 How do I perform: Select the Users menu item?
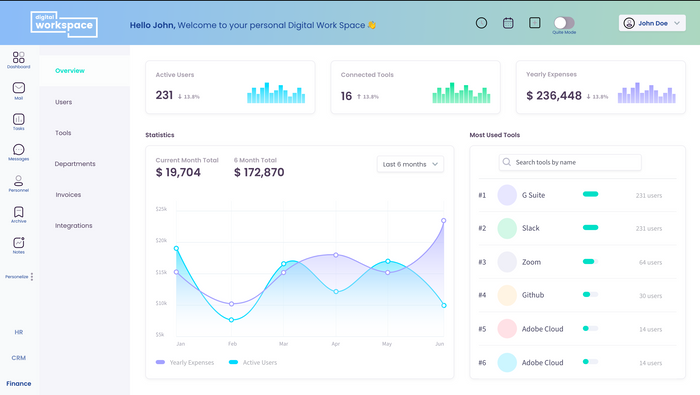[x=63, y=102]
